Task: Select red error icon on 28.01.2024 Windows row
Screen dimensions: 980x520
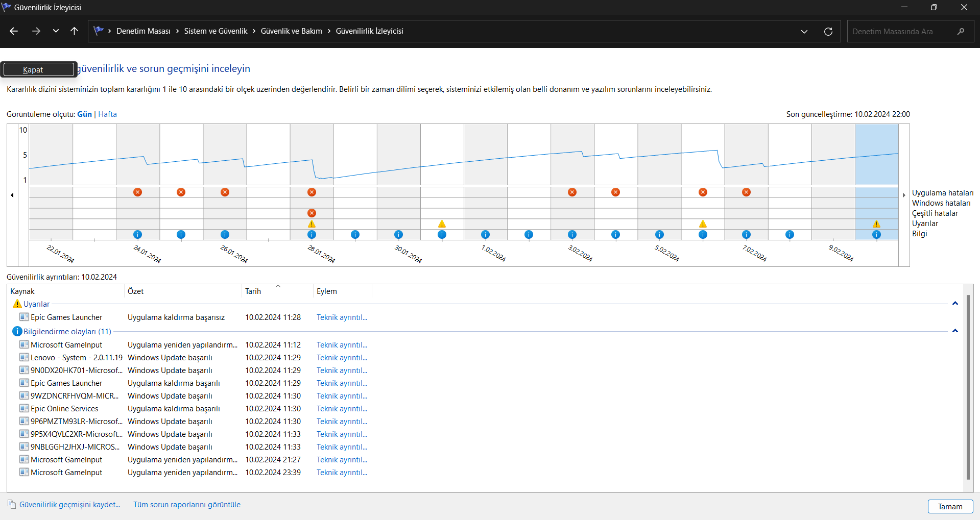Action: click(x=312, y=213)
